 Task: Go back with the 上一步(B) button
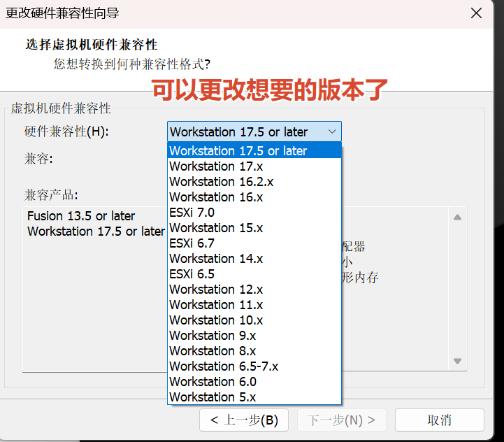pos(244,420)
